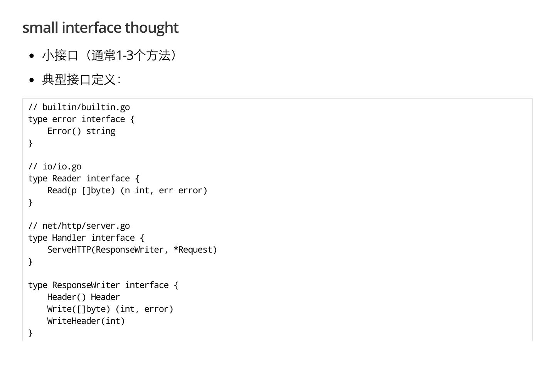Viewport: 555px width, 392px height.
Task: Click the "// io/io.go" comment line
Action: 55,167
